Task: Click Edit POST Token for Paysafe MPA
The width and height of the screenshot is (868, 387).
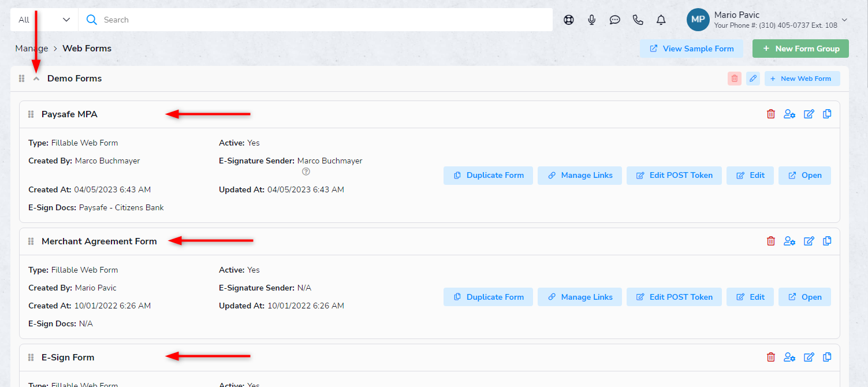Action: [x=674, y=175]
